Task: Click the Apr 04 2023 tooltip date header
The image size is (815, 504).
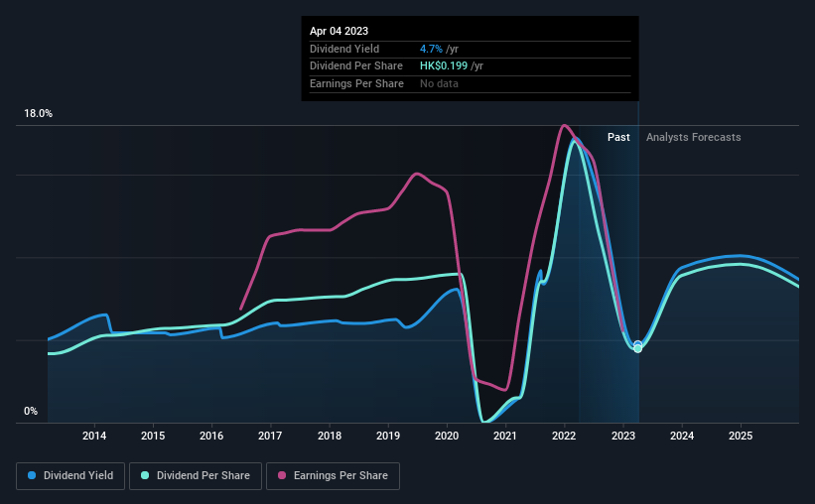Action: 339,31
